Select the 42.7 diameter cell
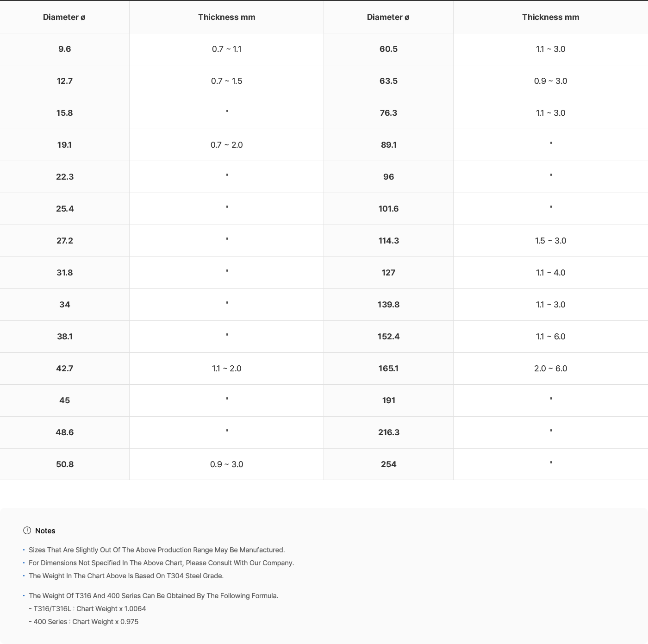The image size is (648, 644). point(64,369)
